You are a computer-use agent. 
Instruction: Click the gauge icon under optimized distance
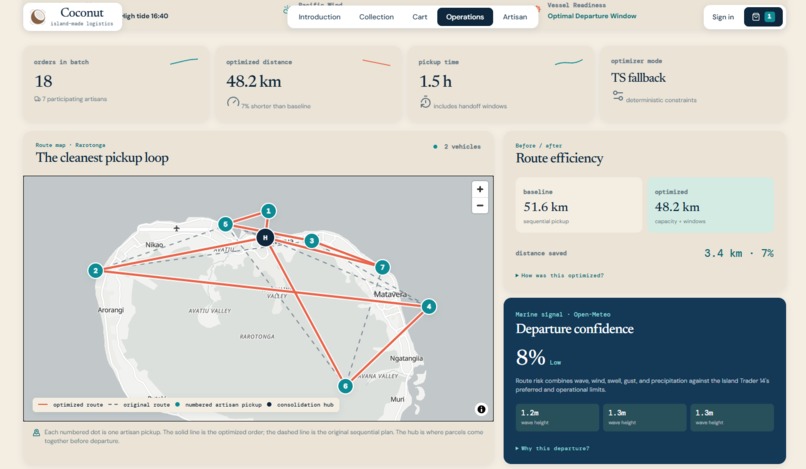[233, 102]
